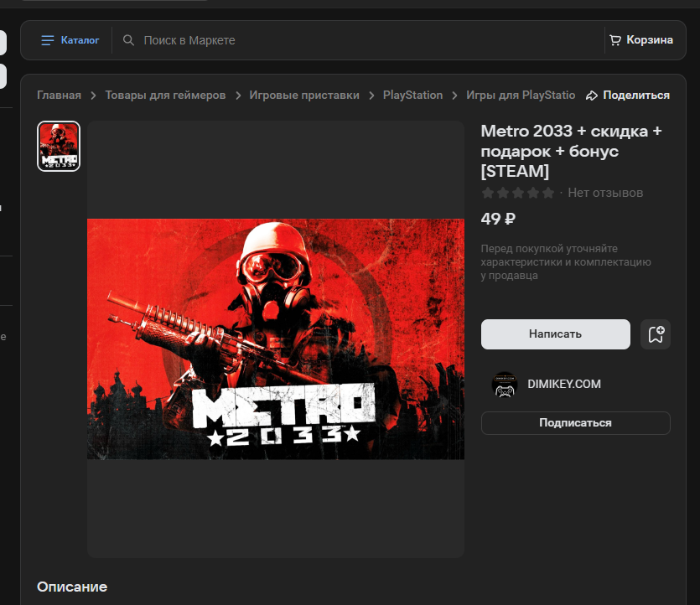The height and width of the screenshot is (605, 700).
Task: Click Написать message seller button
Action: [555, 334]
